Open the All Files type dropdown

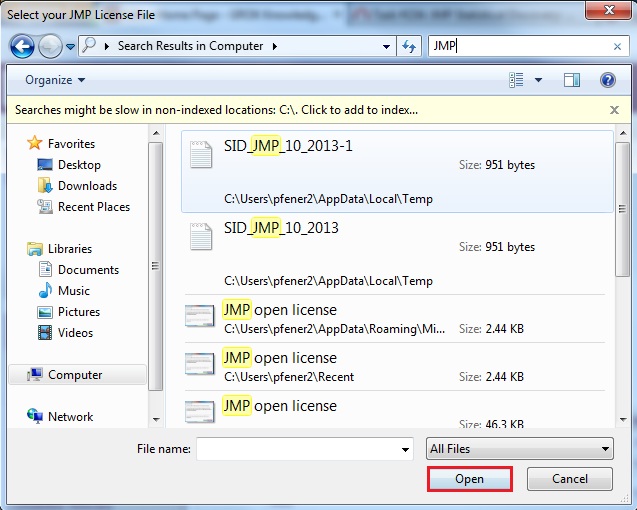tap(520, 449)
